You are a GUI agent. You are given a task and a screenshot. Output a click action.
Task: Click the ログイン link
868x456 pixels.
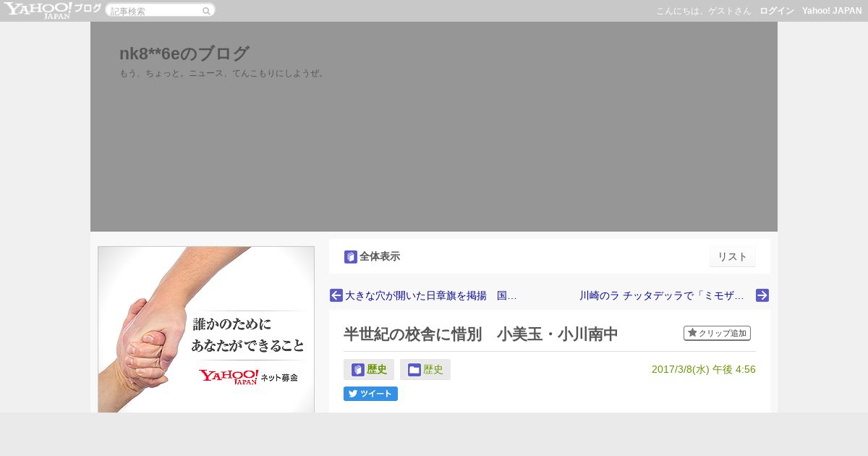(x=777, y=11)
